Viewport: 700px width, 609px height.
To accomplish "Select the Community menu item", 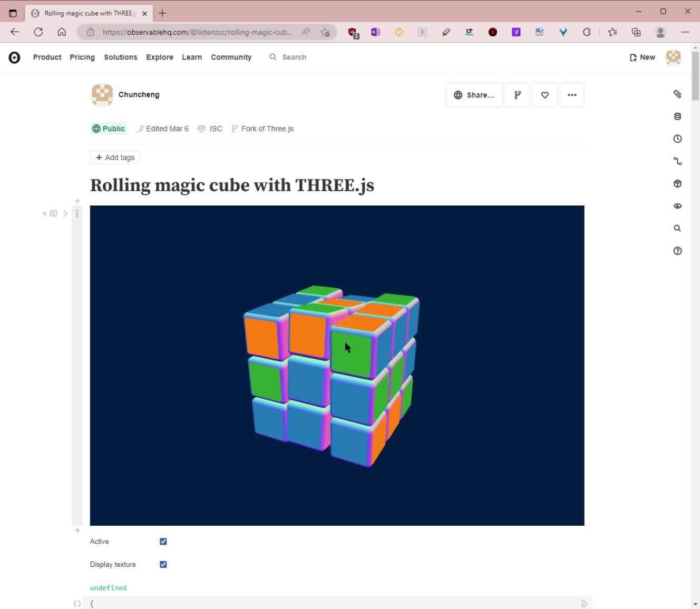I will (x=231, y=57).
